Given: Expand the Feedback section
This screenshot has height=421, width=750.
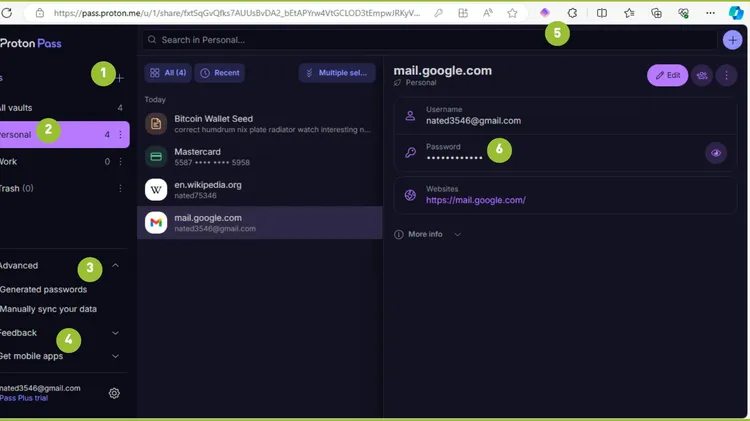Looking at the screenshot, I should (115, 333).
